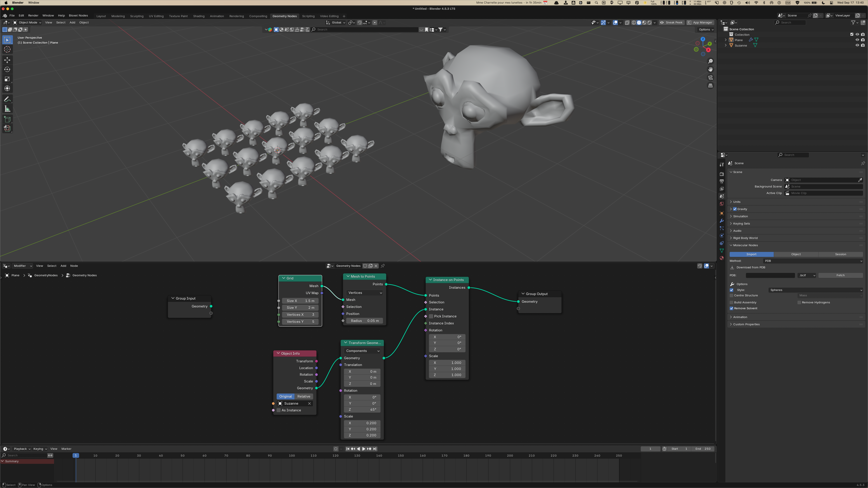
Task: Activate the Rotate tool
Action: click(7, 69)
